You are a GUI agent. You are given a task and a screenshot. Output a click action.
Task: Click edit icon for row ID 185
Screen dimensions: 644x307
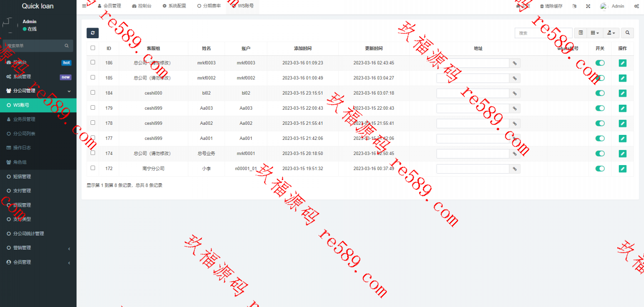click(622, 78)
